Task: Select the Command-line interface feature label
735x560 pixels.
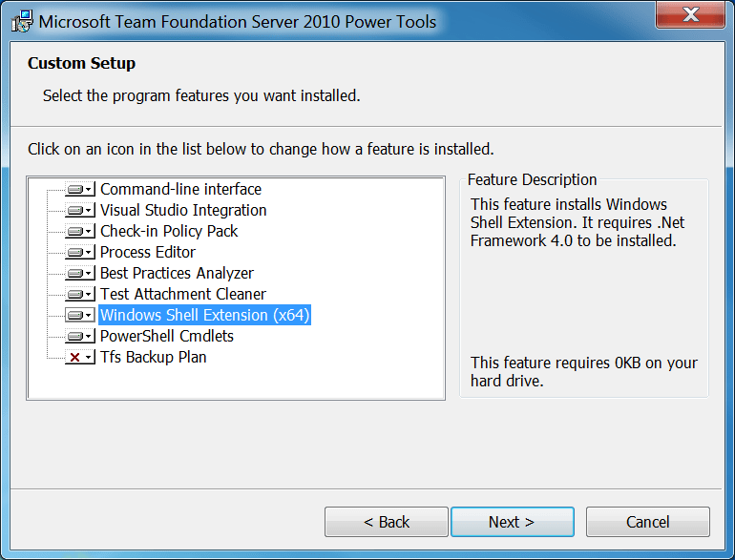Action: click(180, 189)
